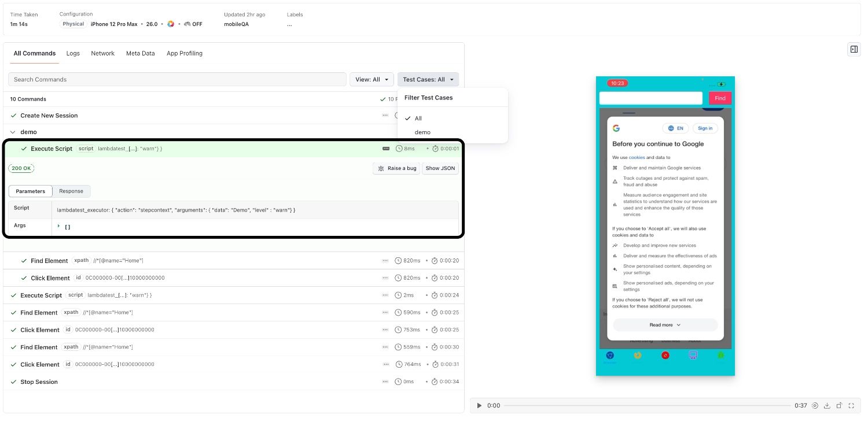Viewport: 868px width, 422px height.
Task: Open the View: All dropdown
Action: pos(371,79)
